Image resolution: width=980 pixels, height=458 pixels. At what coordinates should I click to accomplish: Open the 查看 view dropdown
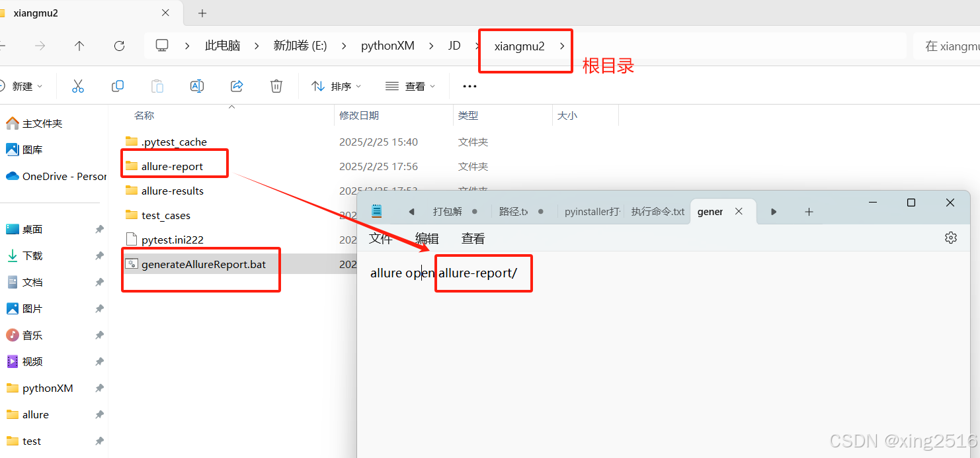click(x=411, y=86)
